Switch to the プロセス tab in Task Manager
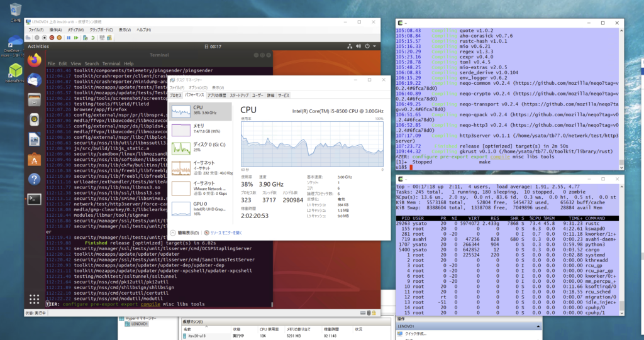This screenshot has width=644, height=340. (175, 95)
